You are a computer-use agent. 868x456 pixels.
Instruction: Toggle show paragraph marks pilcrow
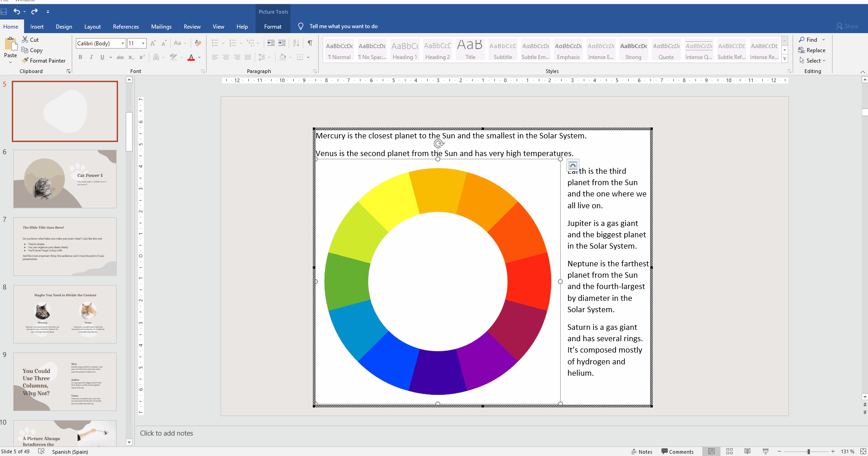[310, 43]
